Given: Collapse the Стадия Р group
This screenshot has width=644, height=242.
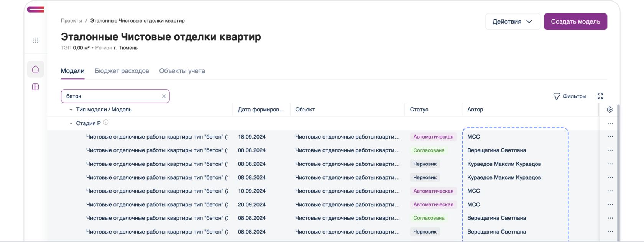Looking at the screenshot, I should tap(71, 123).
